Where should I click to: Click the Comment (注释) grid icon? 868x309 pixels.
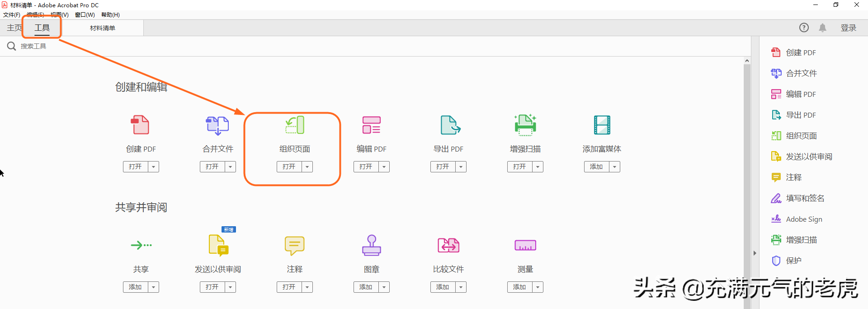tap(295, 246)
